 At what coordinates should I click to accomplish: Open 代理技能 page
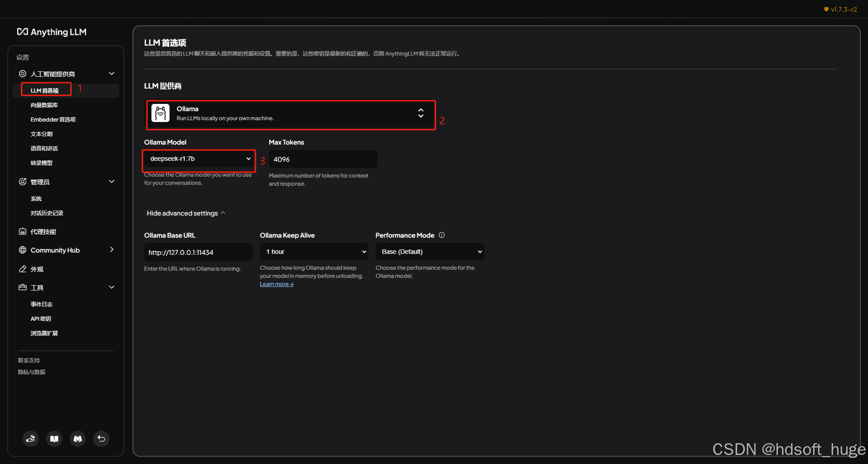tap(43, 231)
